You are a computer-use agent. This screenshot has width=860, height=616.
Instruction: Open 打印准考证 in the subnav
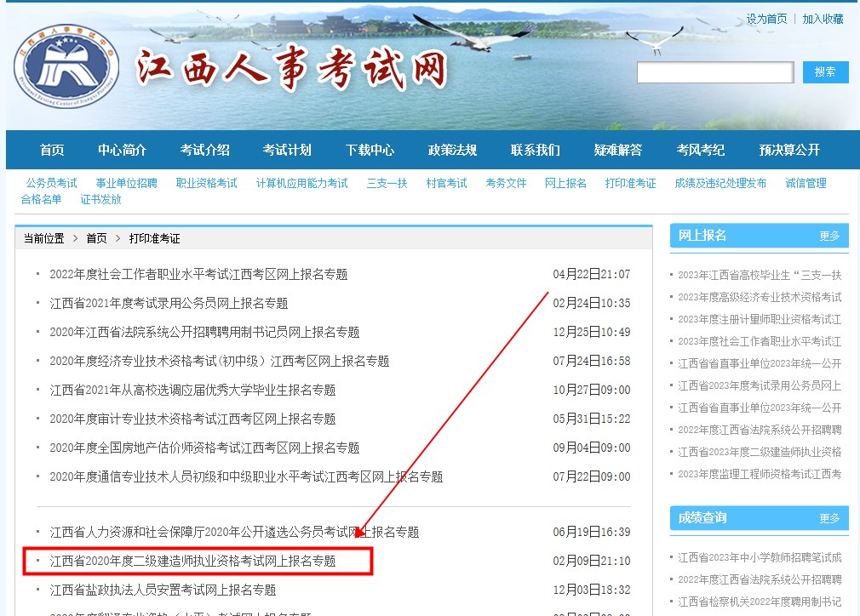(x=630, y=182)
